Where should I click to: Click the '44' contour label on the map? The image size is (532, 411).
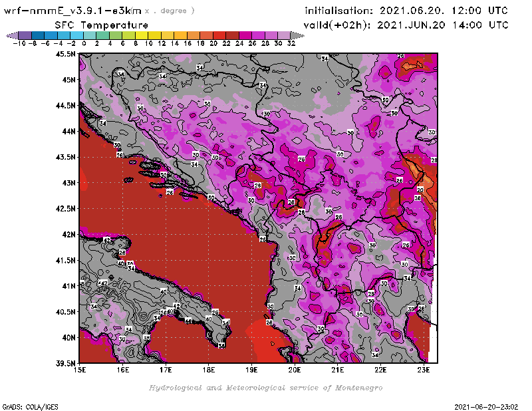tap(188, 321)
